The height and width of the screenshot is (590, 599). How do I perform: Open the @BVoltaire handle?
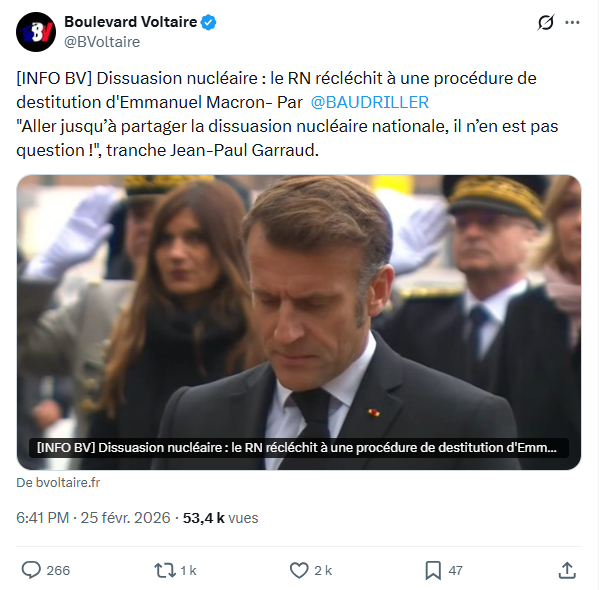[102, 42]
